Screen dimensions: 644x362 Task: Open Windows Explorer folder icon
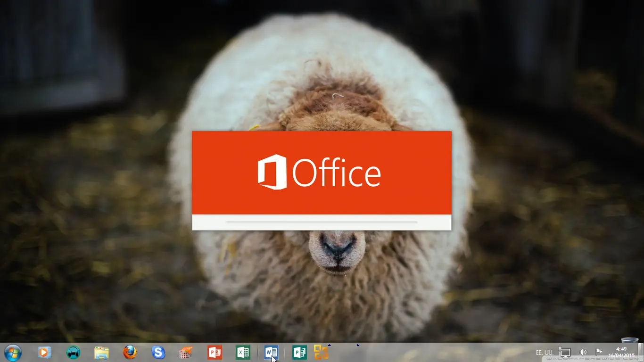tap(101, 353)
